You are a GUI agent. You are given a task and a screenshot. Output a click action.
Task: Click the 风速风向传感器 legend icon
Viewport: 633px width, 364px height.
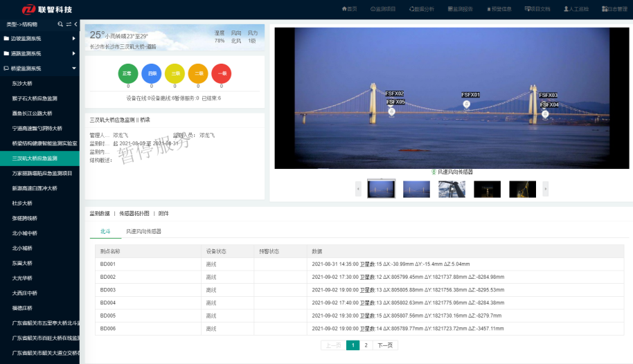point(434,172)
